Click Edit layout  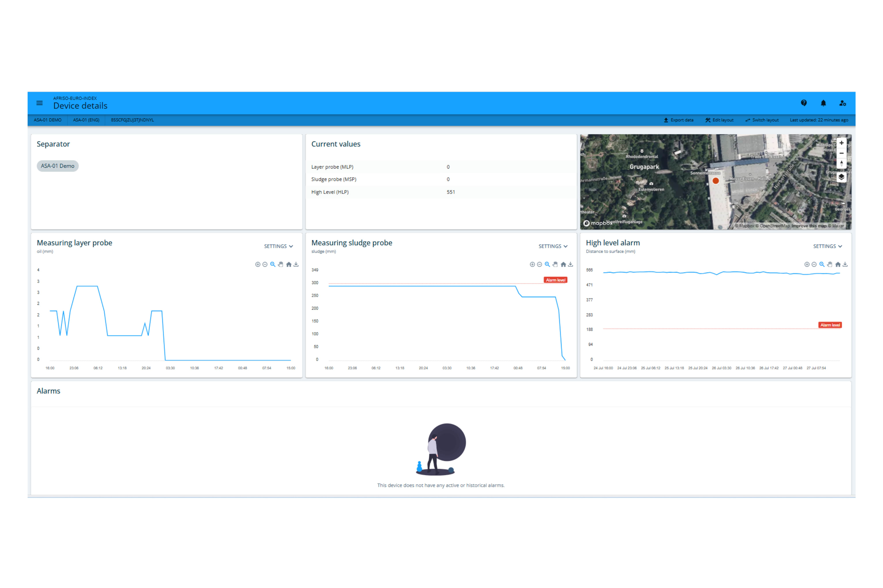coord(719,120)
